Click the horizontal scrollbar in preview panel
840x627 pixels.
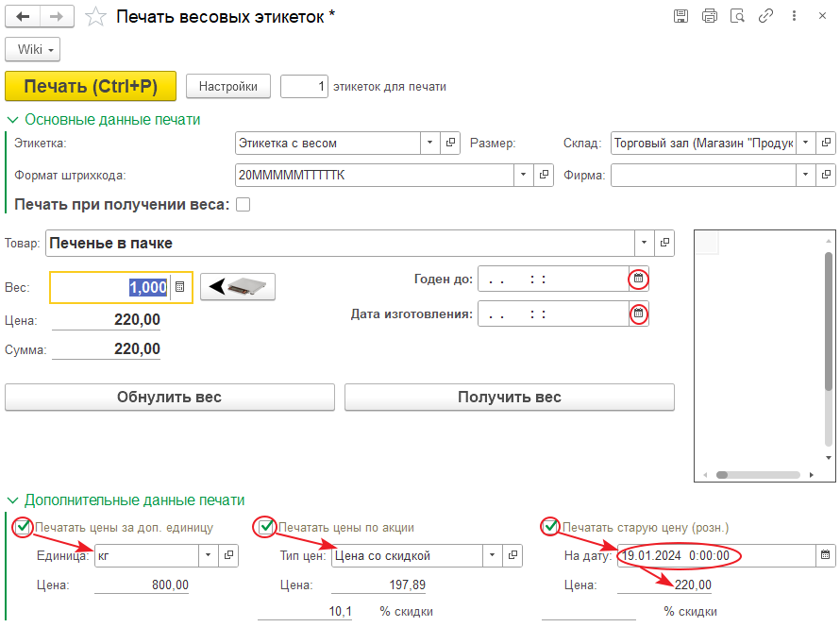(x=760, y=475)
